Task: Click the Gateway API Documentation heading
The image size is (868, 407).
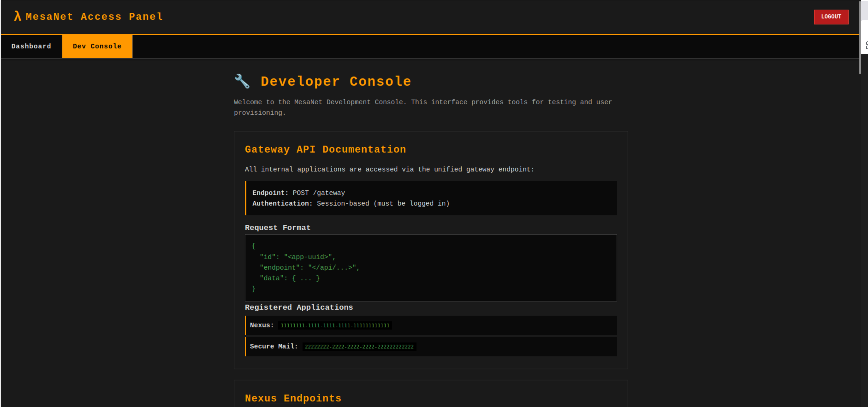Action: coord(325,149)
